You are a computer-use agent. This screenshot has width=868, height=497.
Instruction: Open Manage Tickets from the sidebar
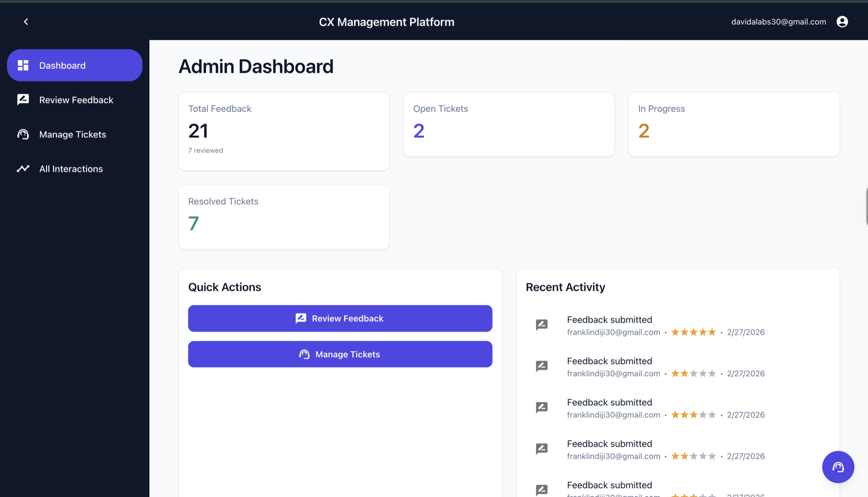tap(75, 135)
